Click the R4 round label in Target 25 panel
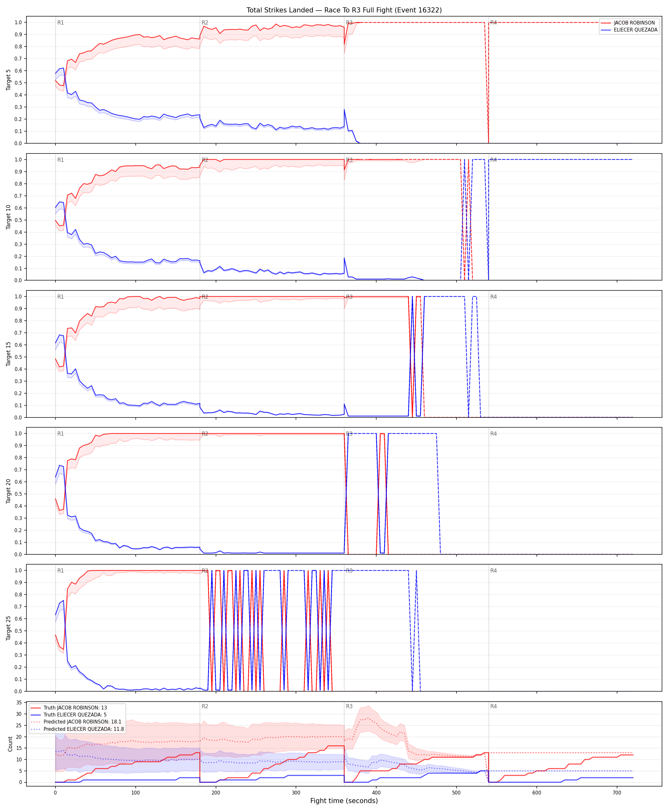669x812 pixels. pyautogui.click(x=494, y=571)
